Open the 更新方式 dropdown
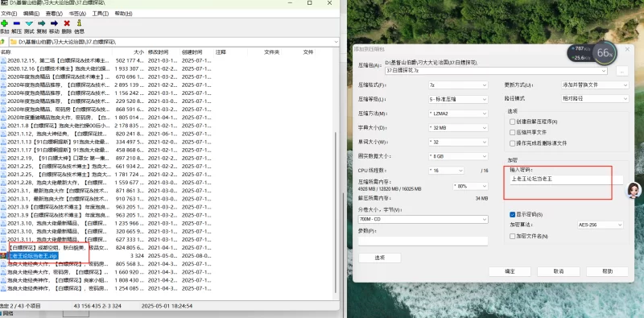Viewport: 644px width, 318px height. (x=595, y=85)
